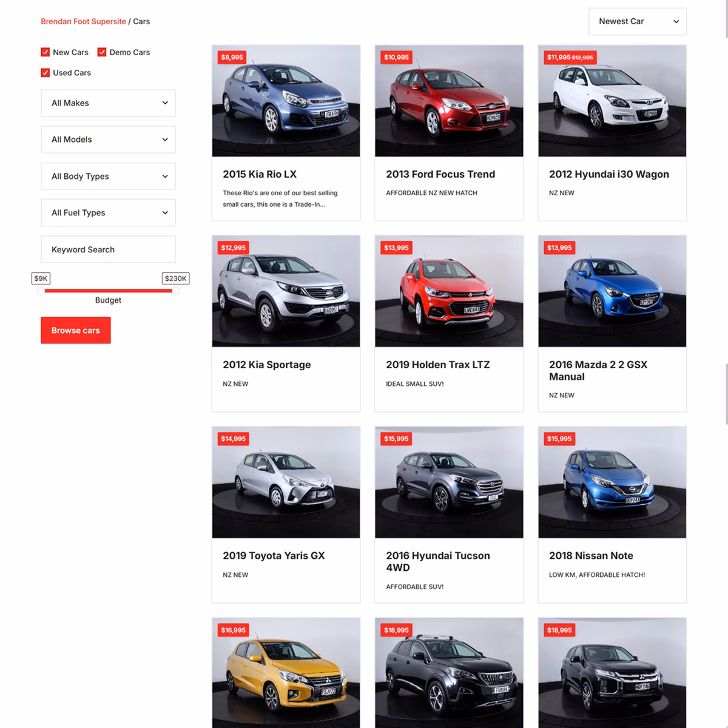
Task: Click the $9K minimum budget slider handle
Action: [x=41, y=291]
